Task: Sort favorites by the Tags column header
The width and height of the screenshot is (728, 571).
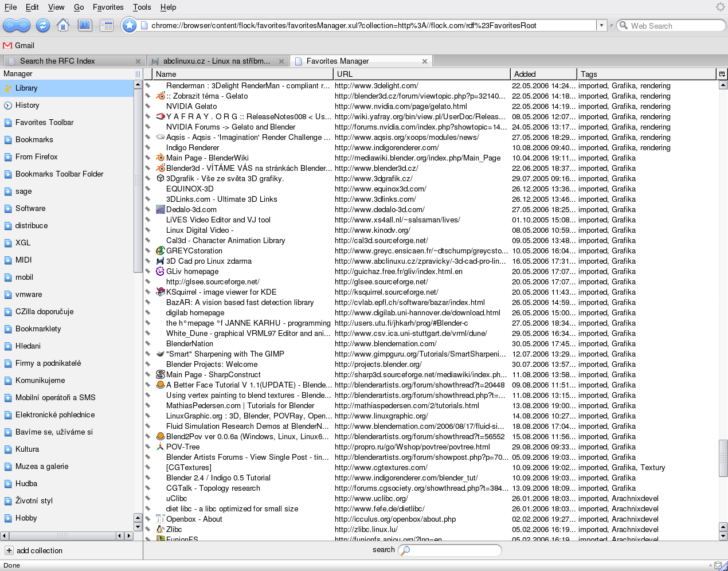Action: 647,74
